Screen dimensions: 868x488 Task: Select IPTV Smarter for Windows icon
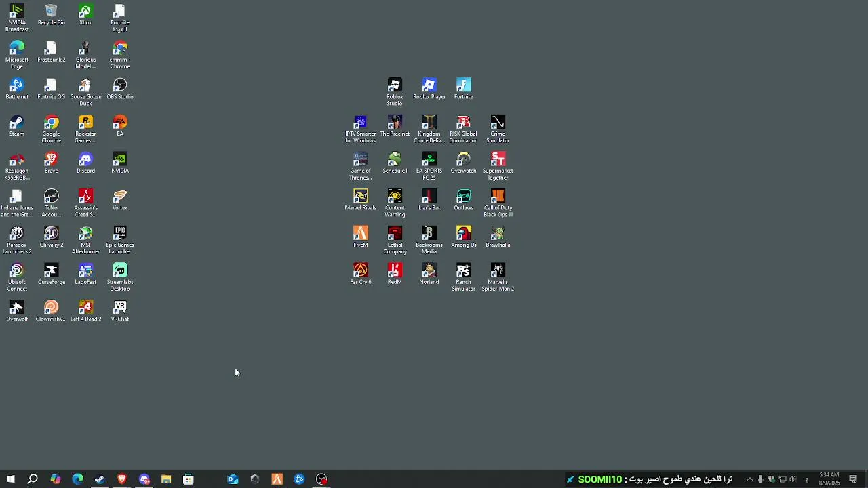click(360, 129)
